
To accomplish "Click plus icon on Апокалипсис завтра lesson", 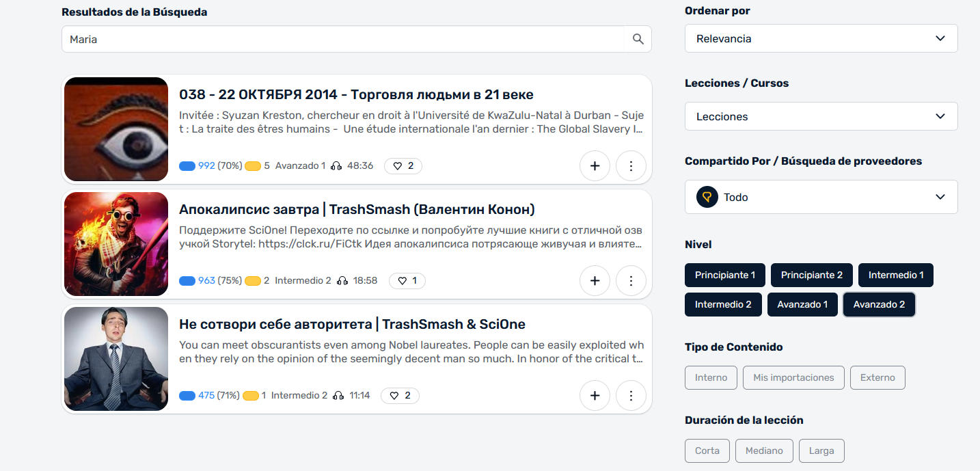I will pyautogui.click(x=595, y=281).
